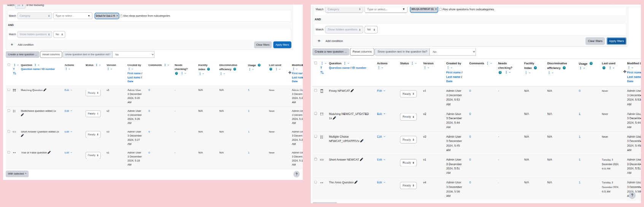Click Comments column three-dot menu in right screenshot

(x=487, y=63)
